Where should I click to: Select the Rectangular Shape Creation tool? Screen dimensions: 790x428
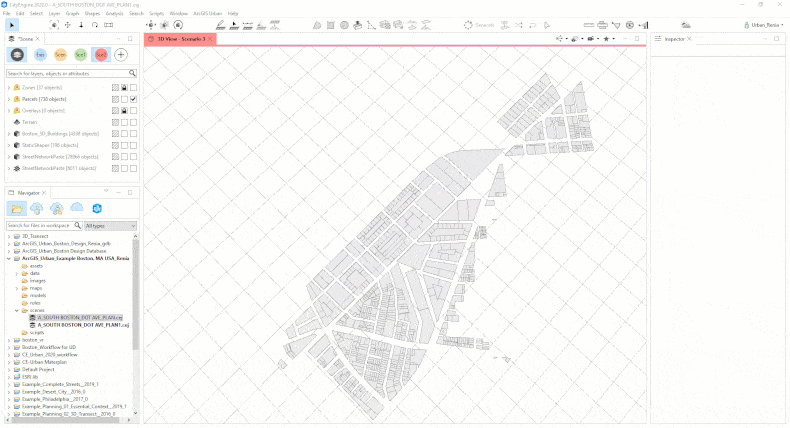tap(331, 25)
